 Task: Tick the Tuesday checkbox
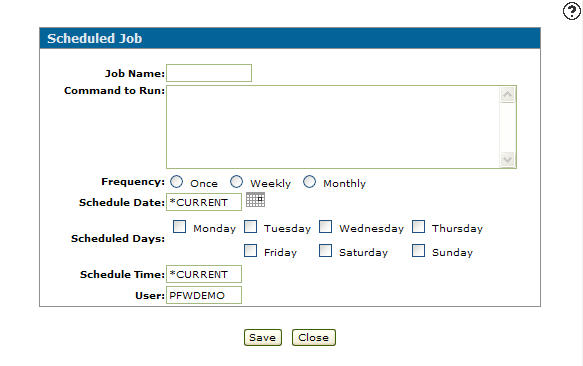point(251,227)
